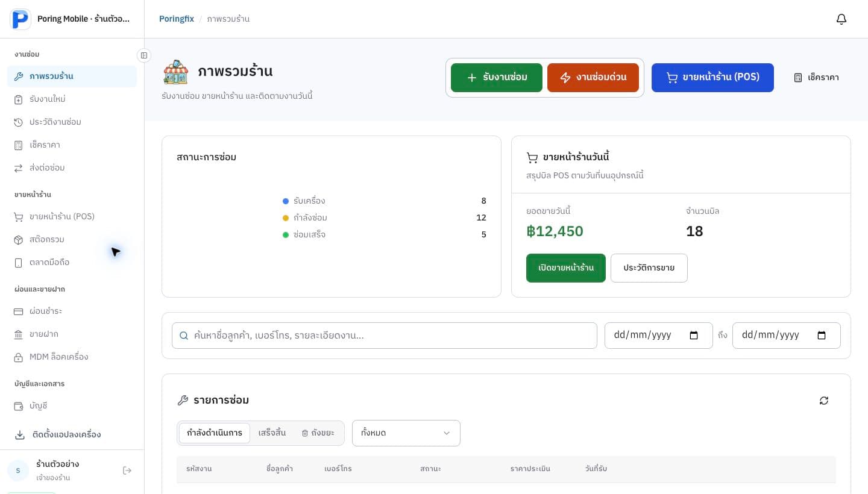The image size is (868, 494).
Task: Click the green รับงานซ่อม button
Action: (x=497, y=78)
